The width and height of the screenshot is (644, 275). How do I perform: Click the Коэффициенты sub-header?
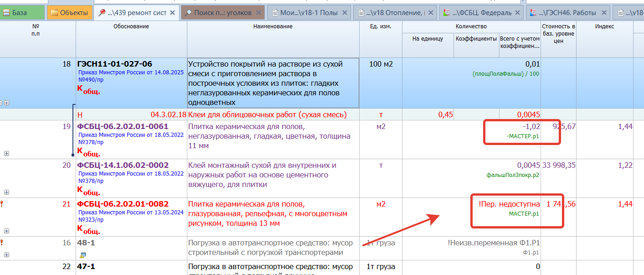point(476,45)
